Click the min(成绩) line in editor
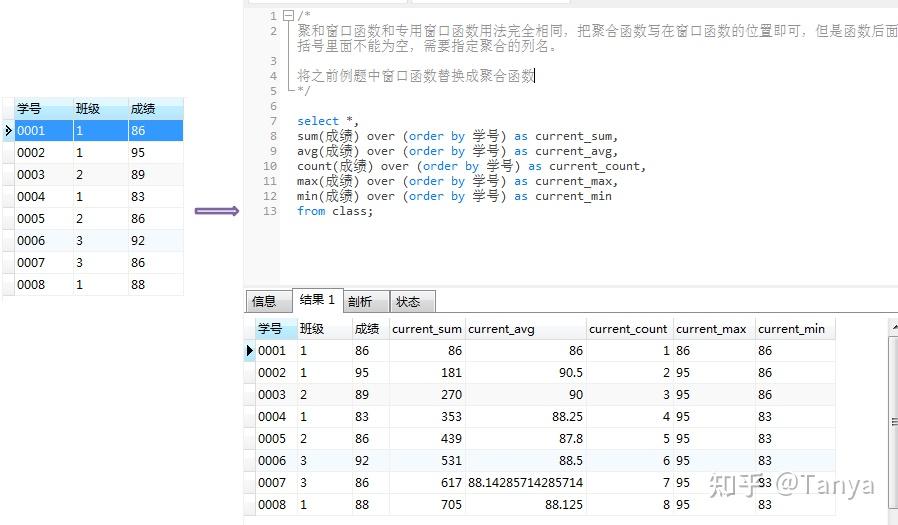 [454, 196]
